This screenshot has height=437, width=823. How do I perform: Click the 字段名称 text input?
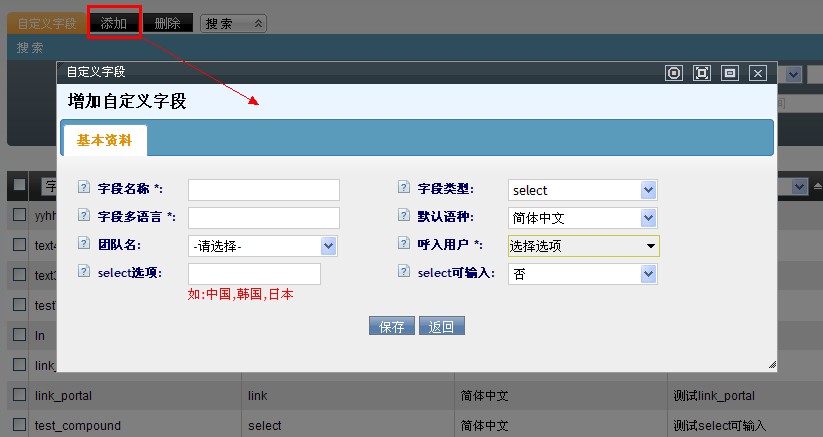pos(264,190)
